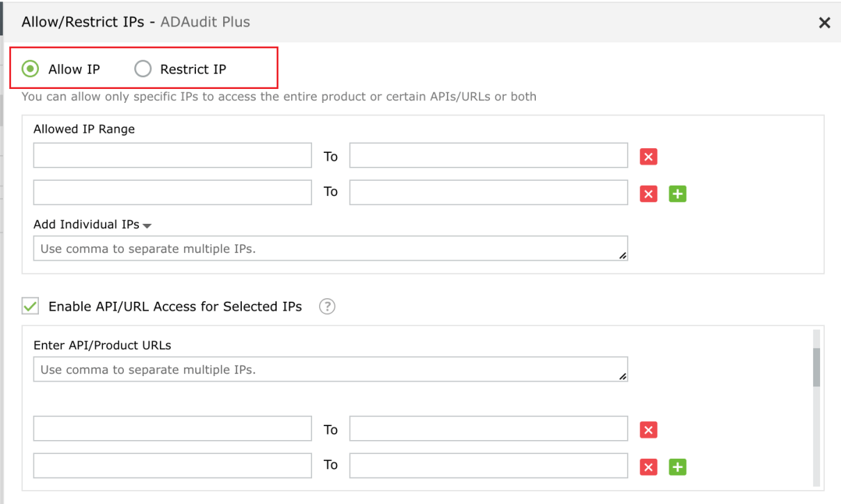Click second Allowed IP Range end field
841x504 pixels.
[x=489, y=193]
